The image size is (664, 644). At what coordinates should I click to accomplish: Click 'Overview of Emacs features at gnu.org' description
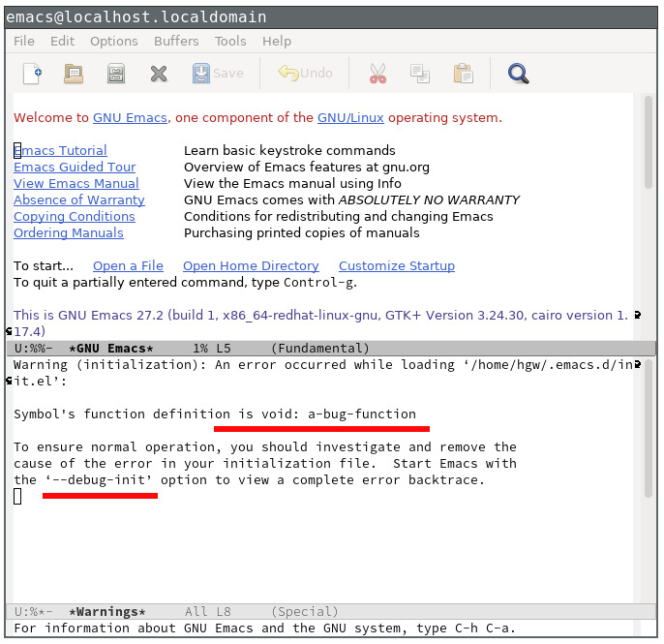(307, 167)
